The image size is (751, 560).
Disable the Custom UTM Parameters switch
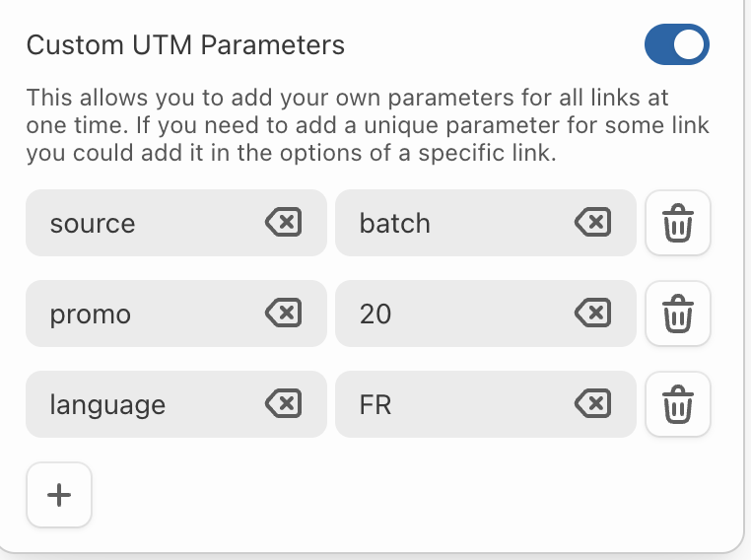tap(676, 45)
